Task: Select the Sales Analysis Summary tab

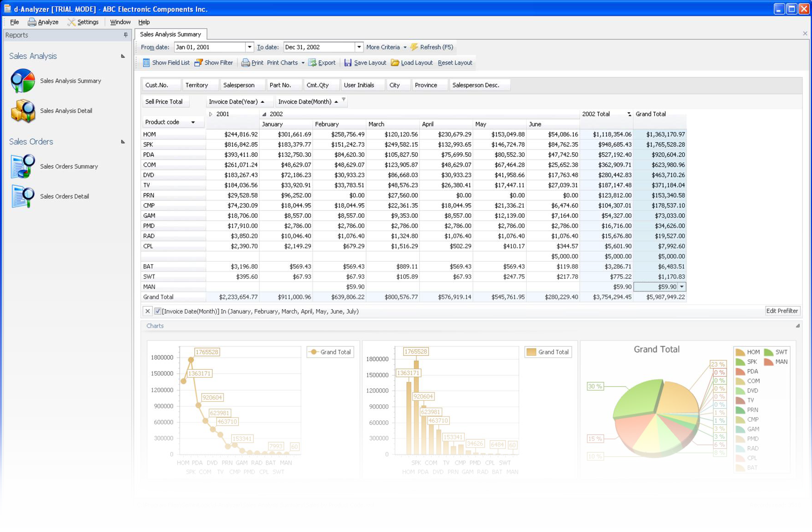Action: tap(170, 34)
